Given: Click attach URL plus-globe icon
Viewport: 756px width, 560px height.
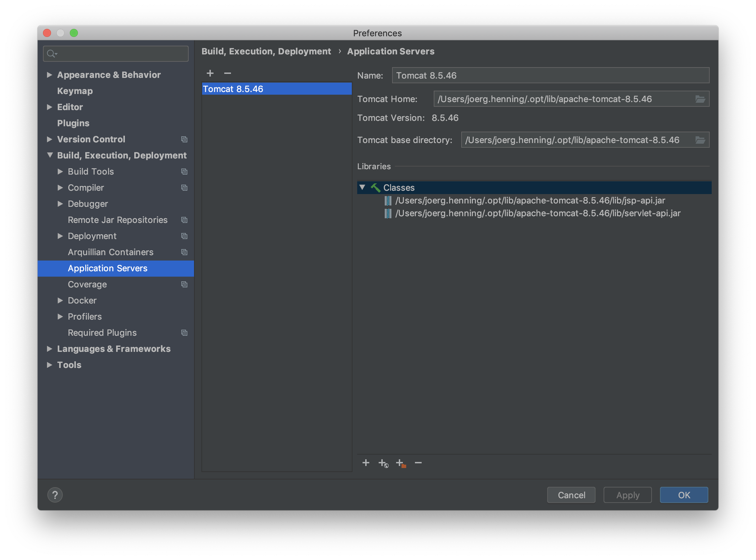Looking at the screenshot, I should [383, 463].
